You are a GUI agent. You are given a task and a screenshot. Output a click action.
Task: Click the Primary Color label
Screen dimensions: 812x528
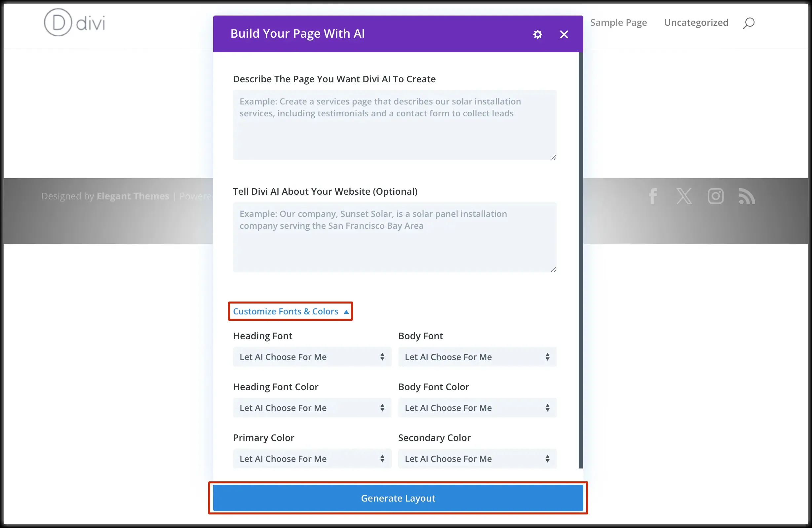pyautogui.click(x=264, y=437)
